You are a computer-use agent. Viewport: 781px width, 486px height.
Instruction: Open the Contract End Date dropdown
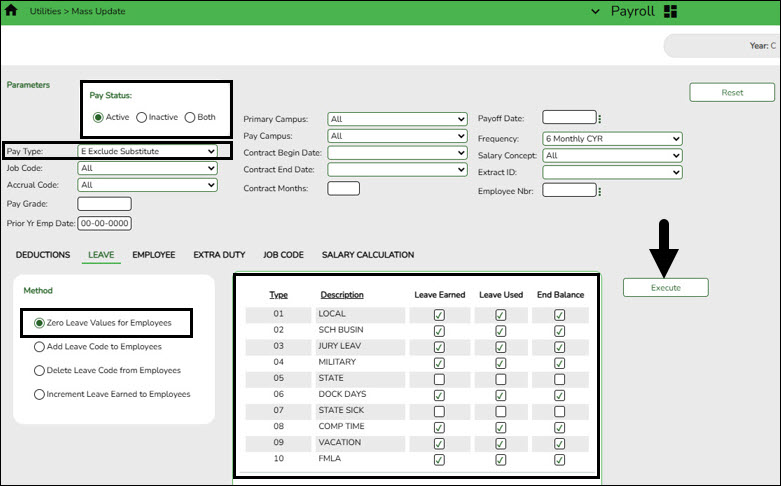tap(397, 169)
